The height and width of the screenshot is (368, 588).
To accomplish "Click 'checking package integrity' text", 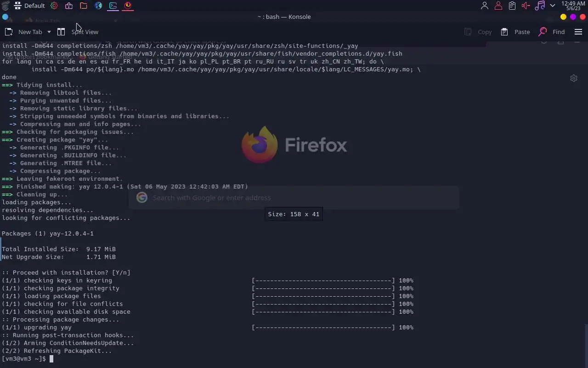I will [x=72, y=288].
